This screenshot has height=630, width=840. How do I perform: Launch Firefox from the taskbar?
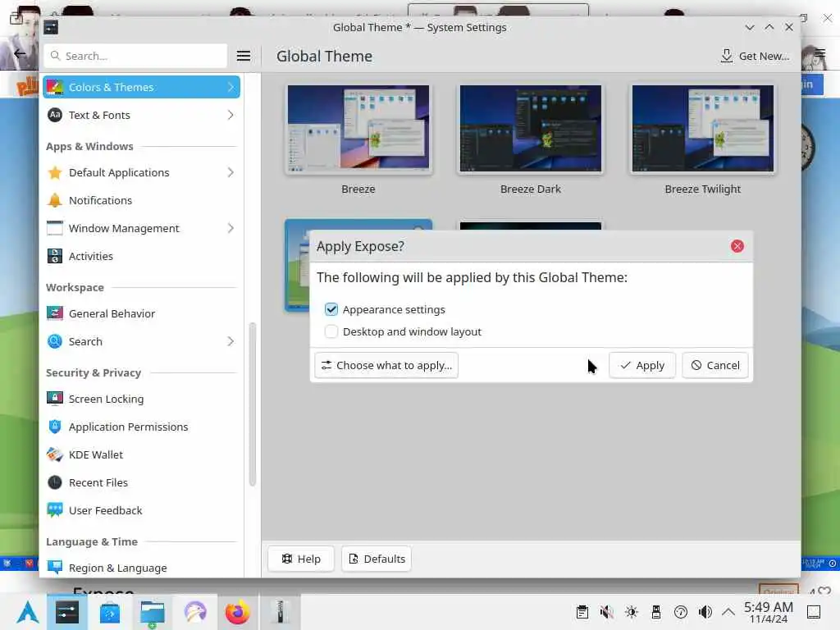[237, 612]
